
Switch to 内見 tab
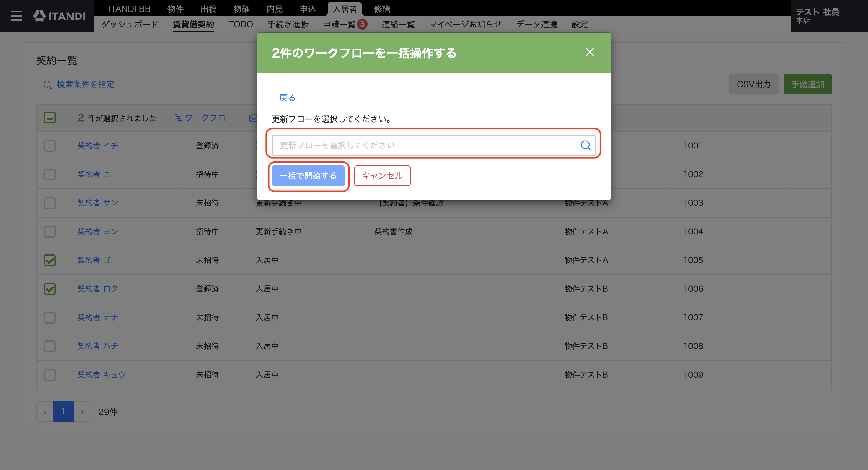pos(275,9)
